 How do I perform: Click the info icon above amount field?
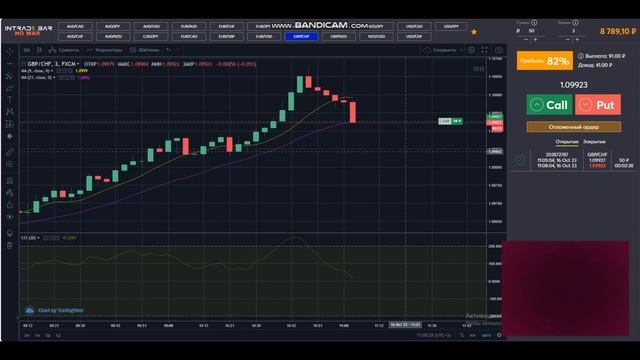point(534,22)
